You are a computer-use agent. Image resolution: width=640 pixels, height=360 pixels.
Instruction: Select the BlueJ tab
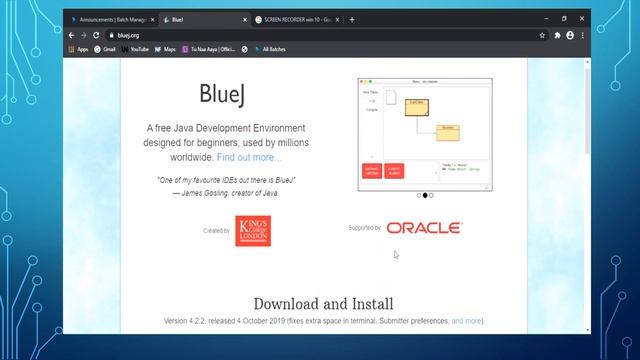pos(204,20)
